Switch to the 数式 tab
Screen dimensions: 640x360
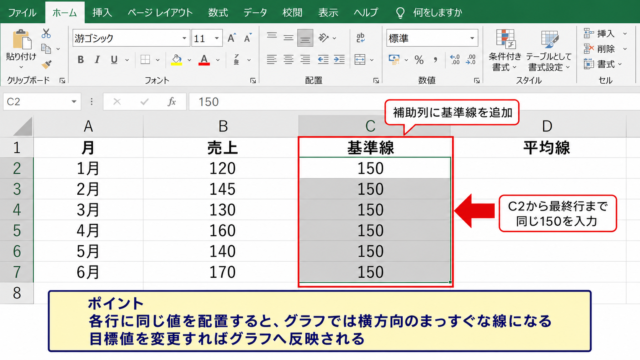pyautogui.click(x=218, y=13)
